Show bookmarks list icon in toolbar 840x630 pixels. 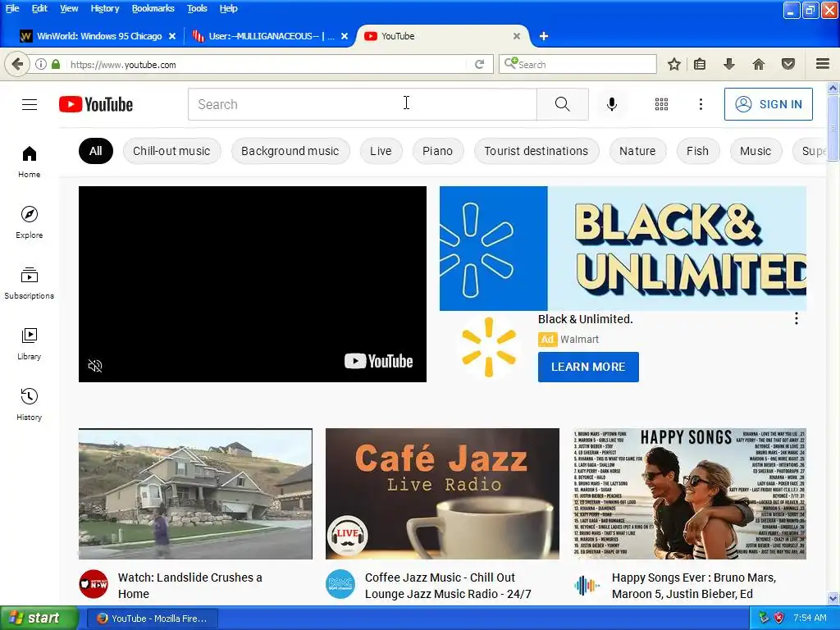point(700,64)
